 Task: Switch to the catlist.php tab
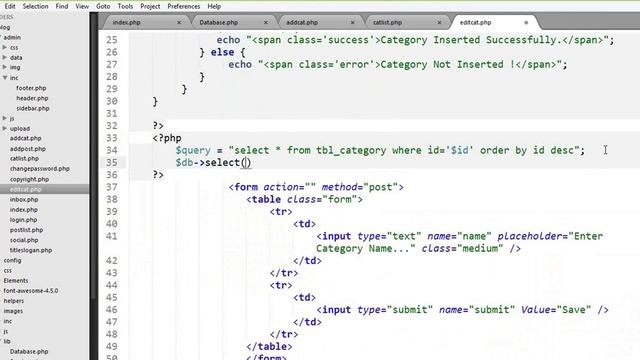[x=387, y=22]
